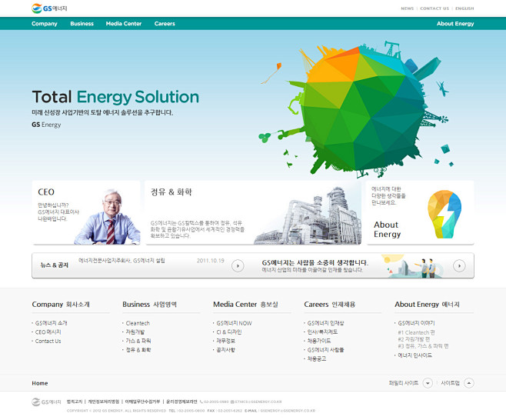The width and height of the screenshot is (506, 420).
Task: Open the Contact Us header link
Action: tap(434, 8)
